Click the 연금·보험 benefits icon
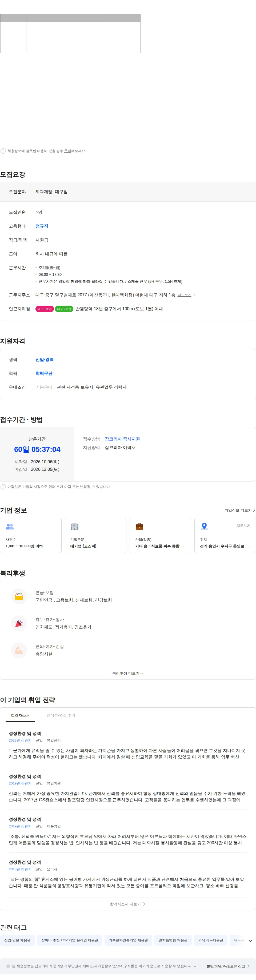 click(19, 596)
